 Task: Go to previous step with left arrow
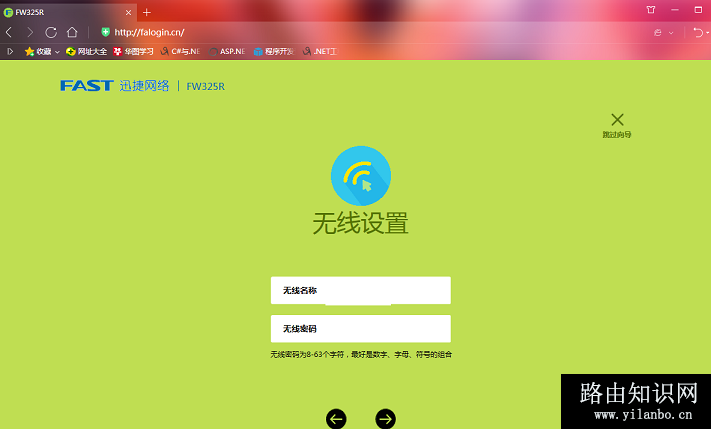(x=336, y=419)
